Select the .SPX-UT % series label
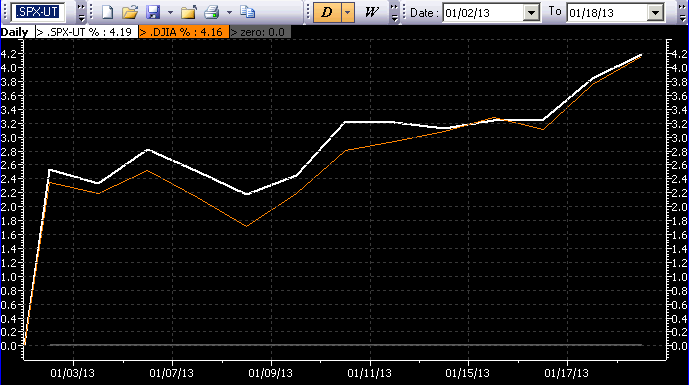The image size is (689, 385). [86, 32]
